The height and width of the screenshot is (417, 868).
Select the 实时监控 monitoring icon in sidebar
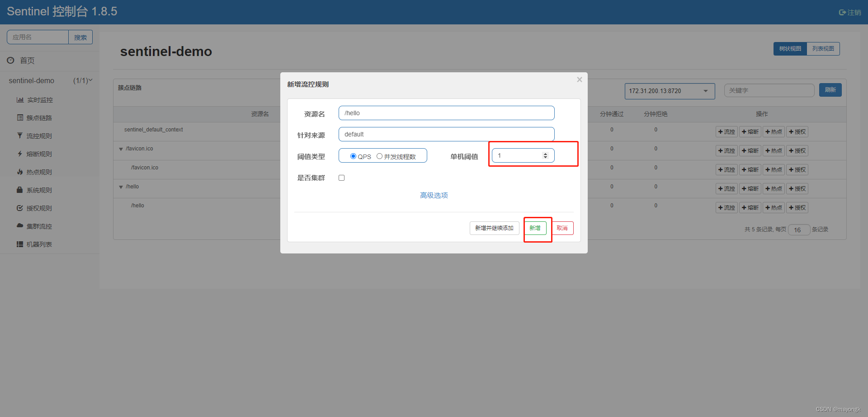(x=20, y=99)
